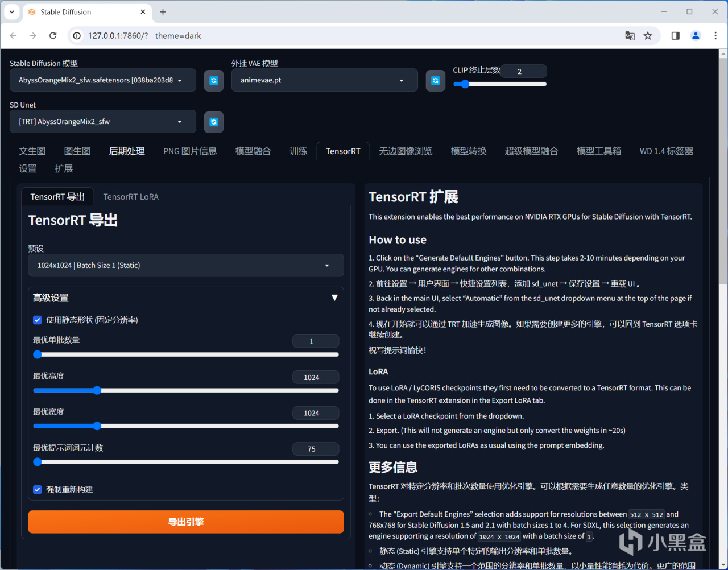728x570 pixels.
Task: Open the 后期处理 tab
Action: (x=127, y=151)
